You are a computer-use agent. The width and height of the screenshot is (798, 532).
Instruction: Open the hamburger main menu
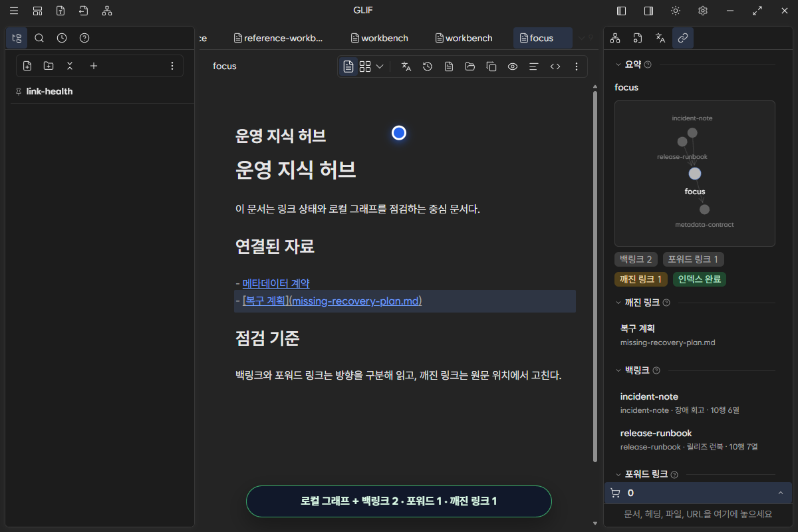coord(14,11)
